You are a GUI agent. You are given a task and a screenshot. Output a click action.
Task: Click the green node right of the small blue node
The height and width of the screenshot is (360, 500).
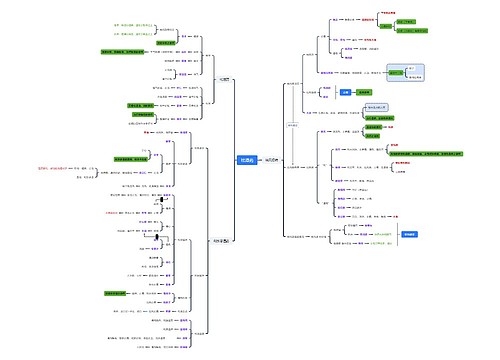click(x=364, y=92)
